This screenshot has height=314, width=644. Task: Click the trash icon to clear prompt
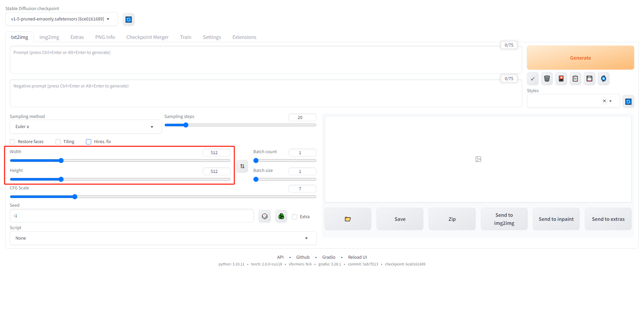tap(547, 79)
